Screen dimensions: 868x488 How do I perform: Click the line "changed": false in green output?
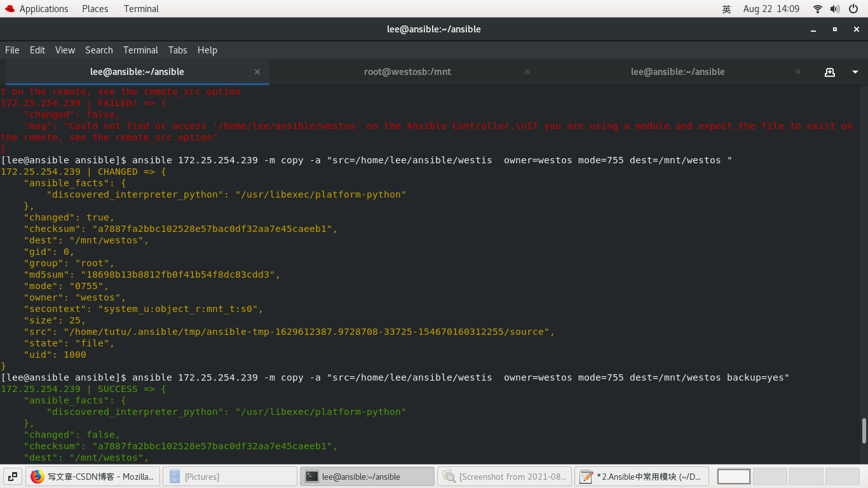pos(72,435)
